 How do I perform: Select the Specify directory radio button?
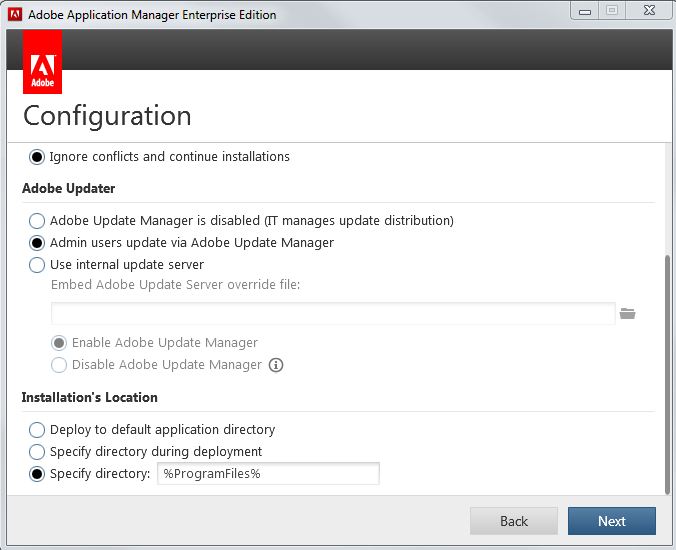click(37, 474)
